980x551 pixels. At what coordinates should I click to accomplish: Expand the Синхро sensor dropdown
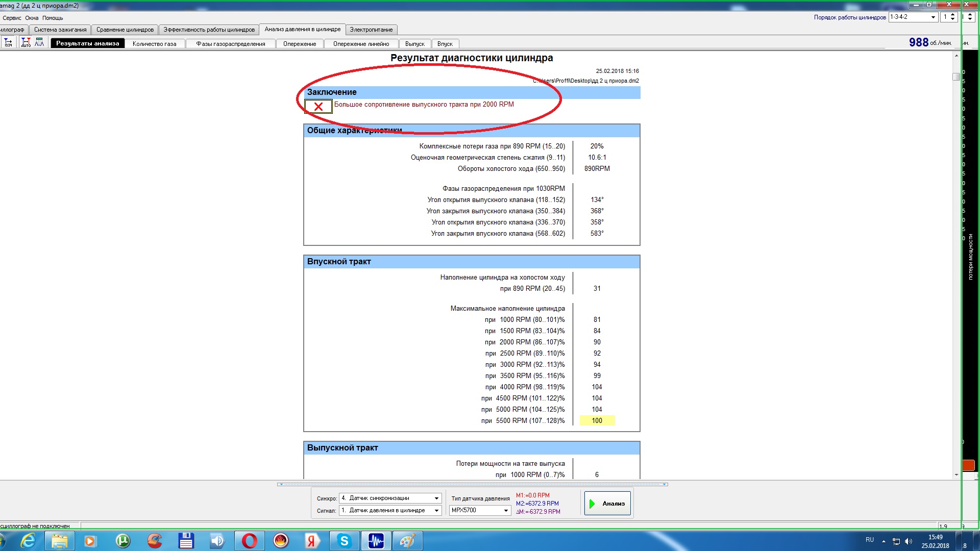[436, 498]
